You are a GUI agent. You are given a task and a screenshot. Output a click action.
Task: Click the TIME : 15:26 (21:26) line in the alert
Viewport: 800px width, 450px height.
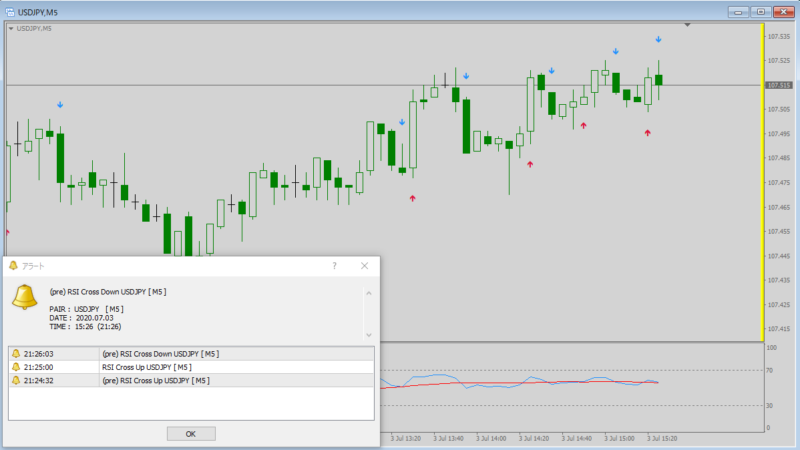point(85,327)
